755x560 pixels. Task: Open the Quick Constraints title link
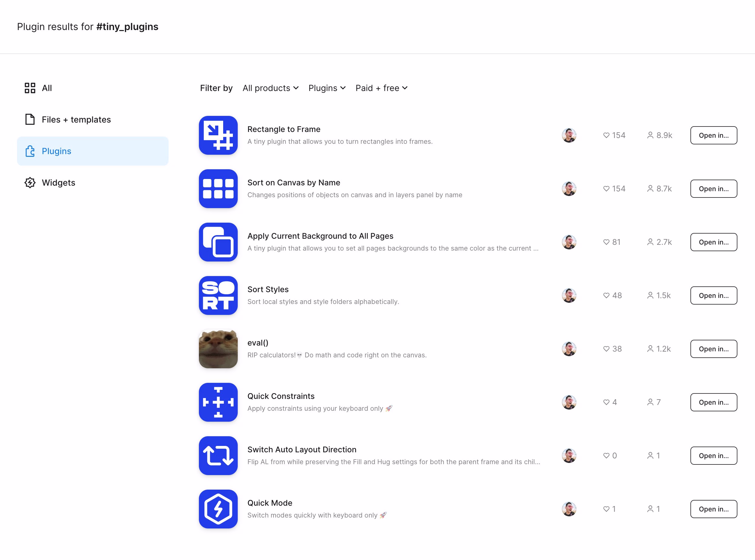[x=280, y=396]
